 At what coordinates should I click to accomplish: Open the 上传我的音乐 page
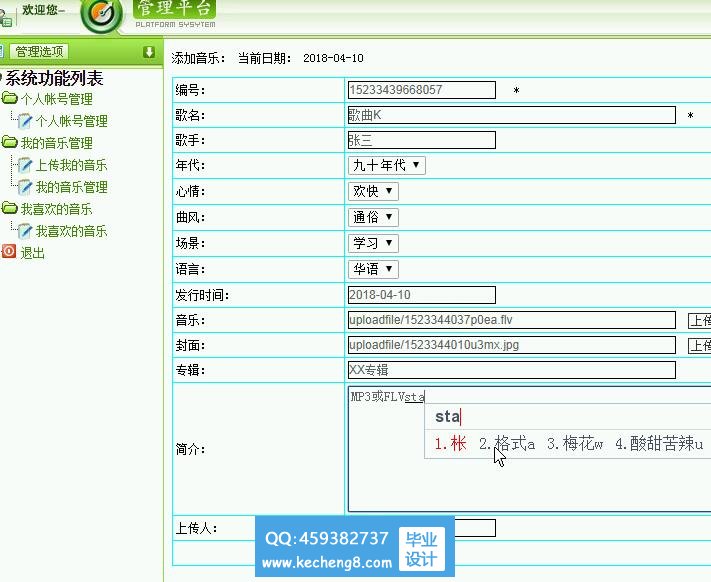(72, 165)
